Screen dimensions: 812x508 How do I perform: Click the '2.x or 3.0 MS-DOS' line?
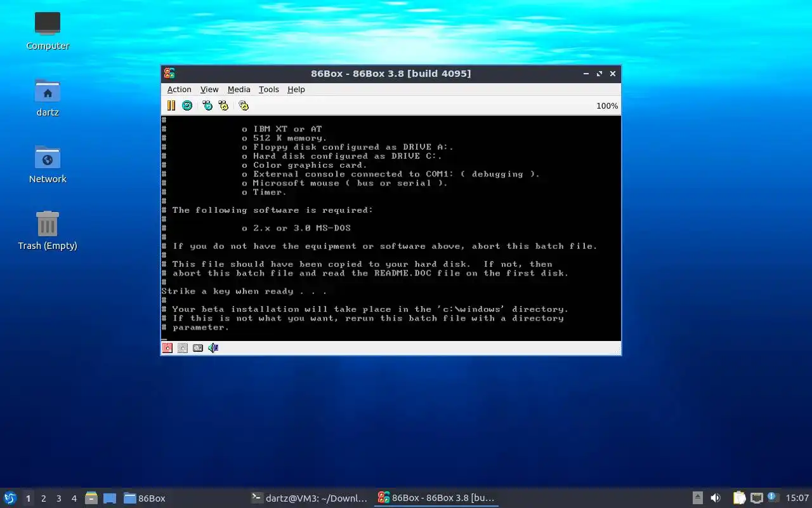point(296,228)
